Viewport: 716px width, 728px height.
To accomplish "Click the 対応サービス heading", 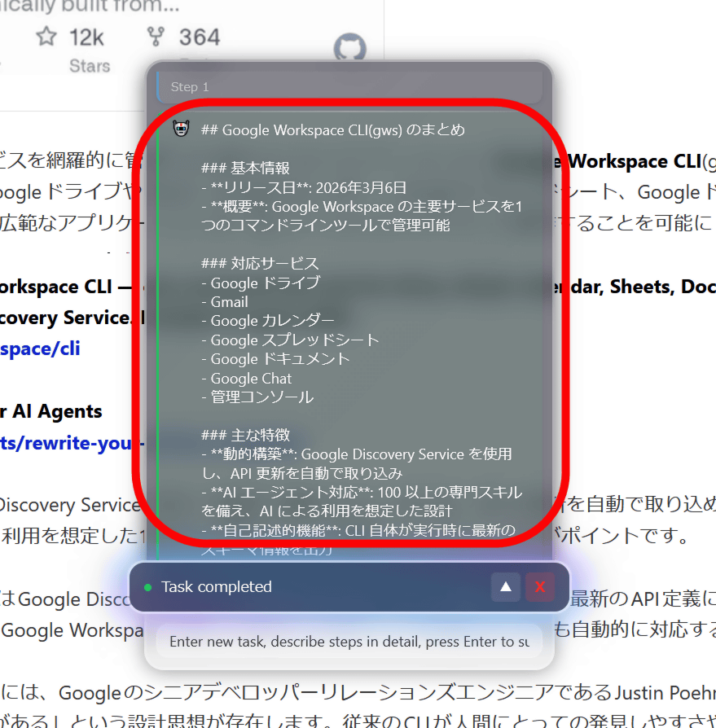I will point(260,263).
